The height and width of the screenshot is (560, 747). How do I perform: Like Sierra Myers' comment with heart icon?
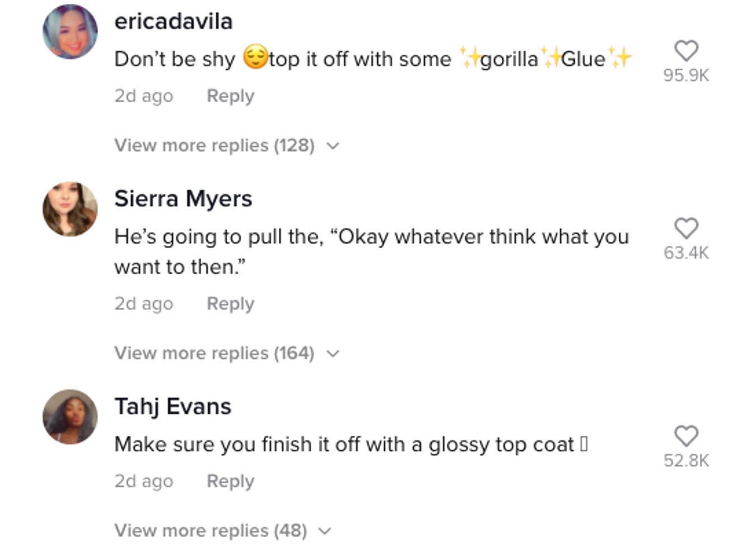[x=686, y=228]
